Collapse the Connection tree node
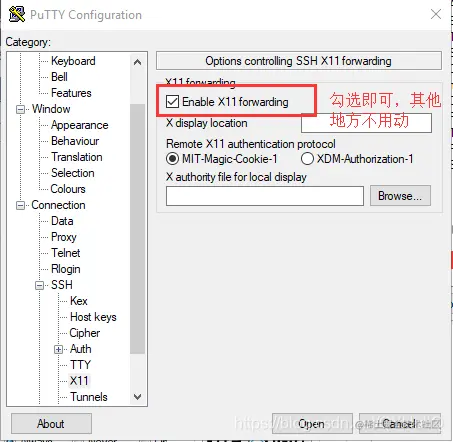The height and width of the screenshot is (442, 453). (x=21, y=205)
